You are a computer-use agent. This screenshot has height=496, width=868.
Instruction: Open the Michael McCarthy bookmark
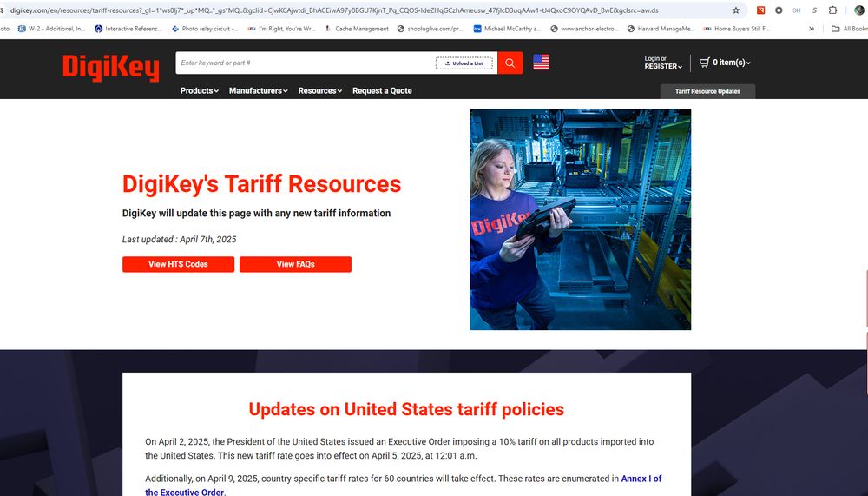click(x=507, y=29)
